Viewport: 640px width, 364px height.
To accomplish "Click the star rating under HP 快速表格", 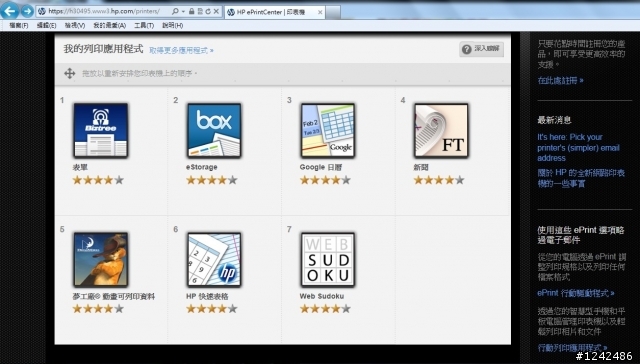I will pos(211,309).
